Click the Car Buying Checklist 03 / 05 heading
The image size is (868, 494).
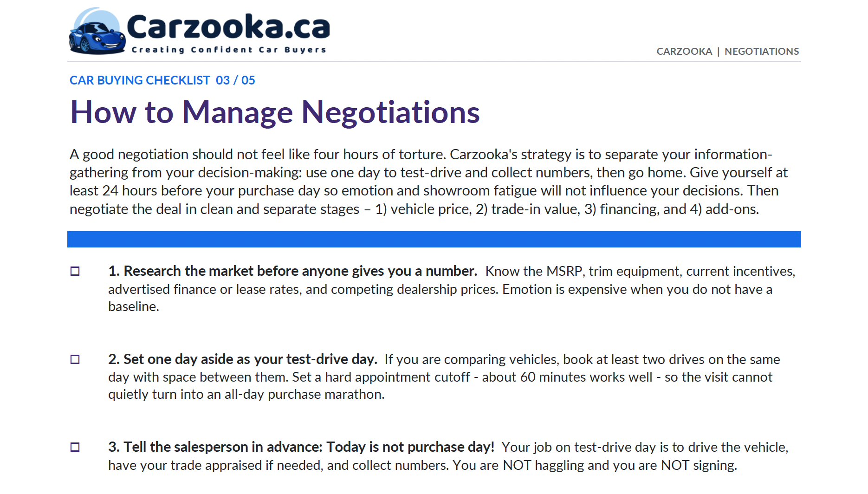[x=162, y=80]
